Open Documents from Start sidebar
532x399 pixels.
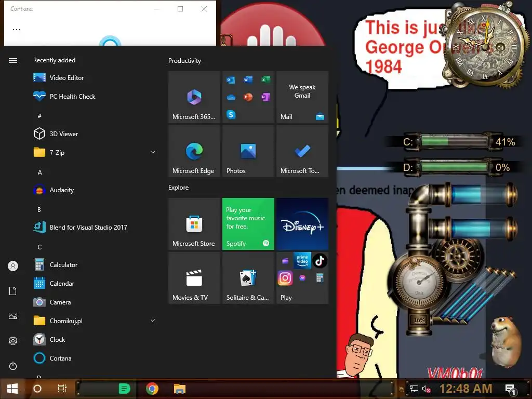click(13, 291)
